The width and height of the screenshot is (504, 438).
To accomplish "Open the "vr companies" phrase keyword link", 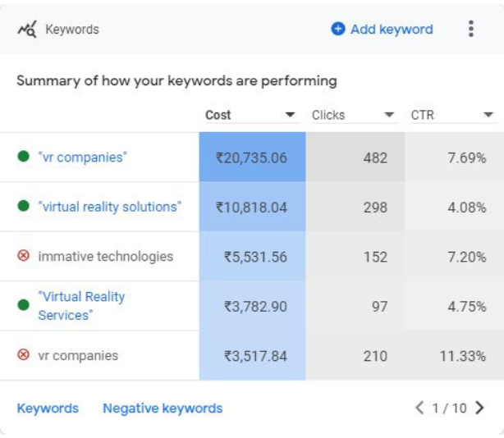I will (82, 157).
